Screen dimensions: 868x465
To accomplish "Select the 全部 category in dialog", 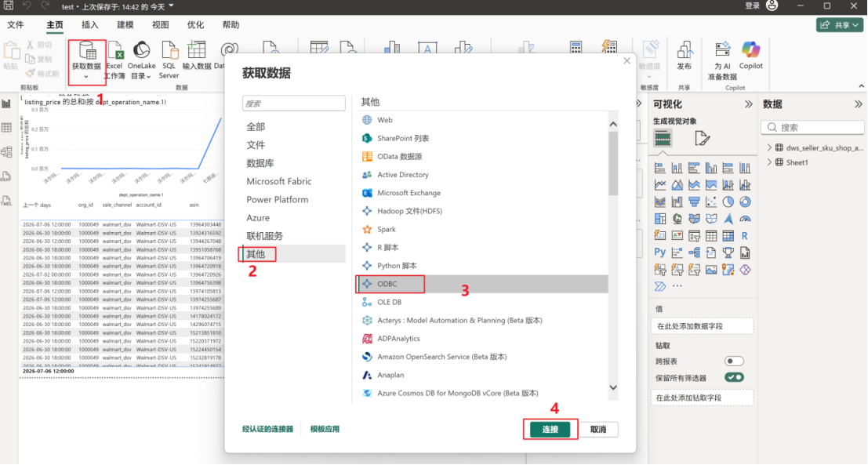I will pyautogui.click(x=293, y=127).
